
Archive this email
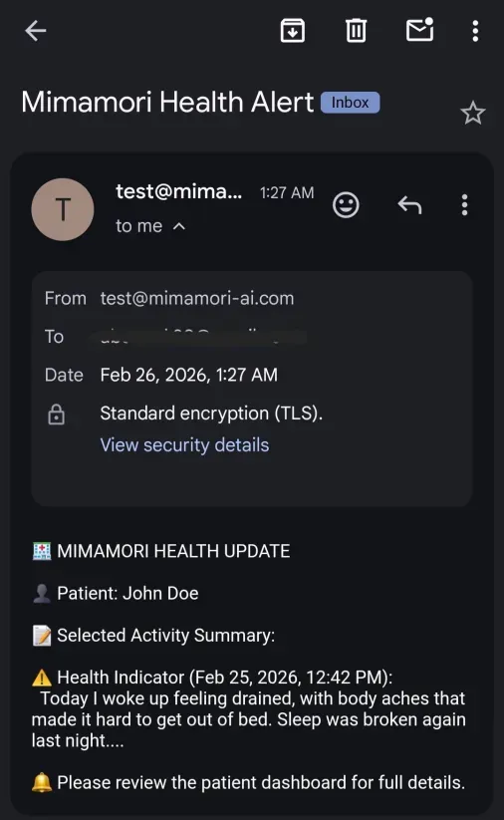click(x=293, y=30)
